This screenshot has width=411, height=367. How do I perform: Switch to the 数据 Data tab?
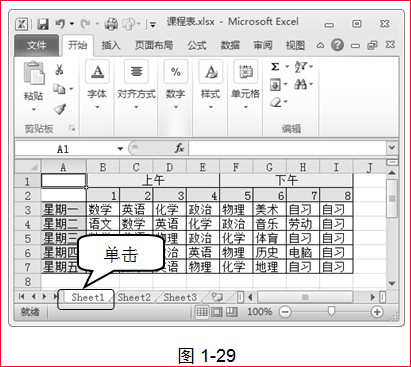[x=230, y=45]
